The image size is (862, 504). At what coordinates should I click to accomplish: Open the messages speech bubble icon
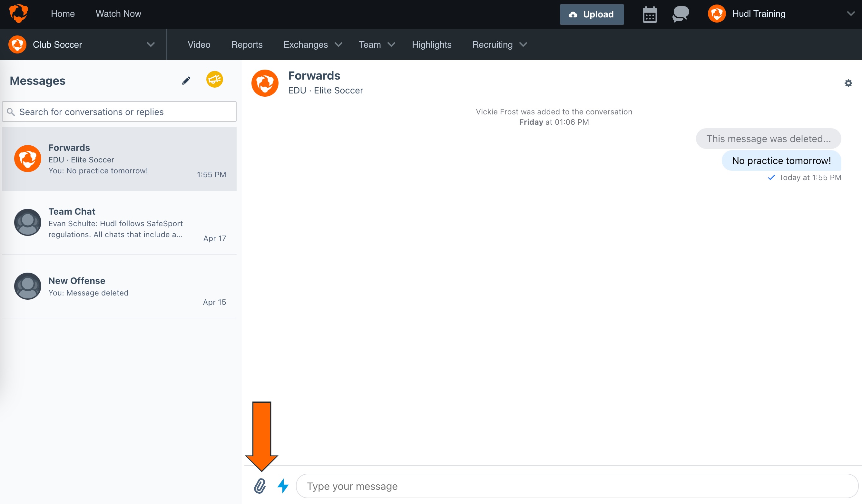point(681,15)
